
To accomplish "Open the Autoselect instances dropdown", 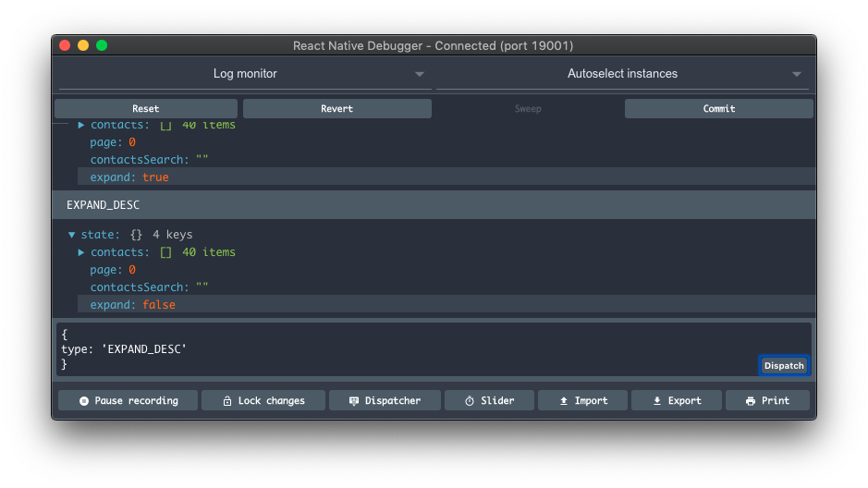I will tap(622, 74).
